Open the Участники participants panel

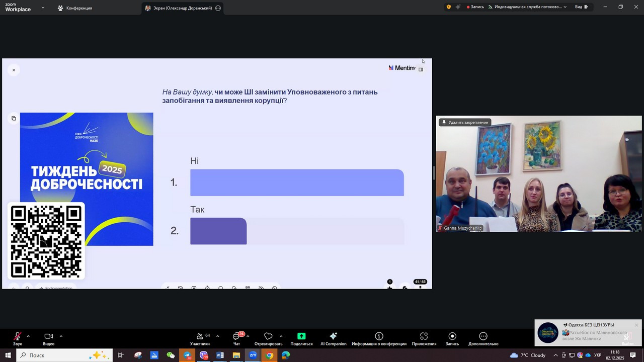200,339
